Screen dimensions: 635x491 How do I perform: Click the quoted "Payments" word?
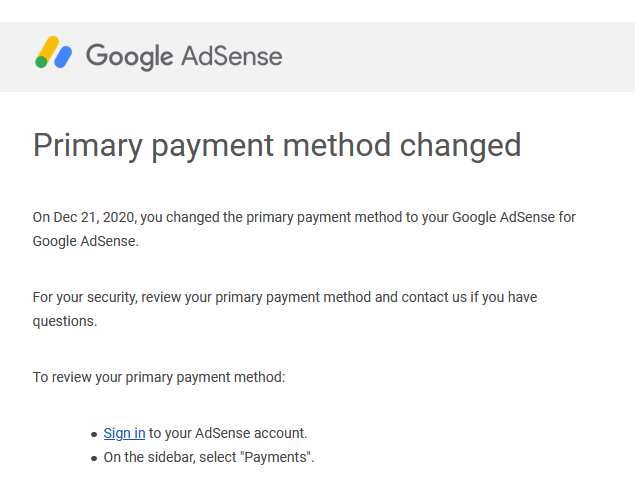(x=275, y=457)
